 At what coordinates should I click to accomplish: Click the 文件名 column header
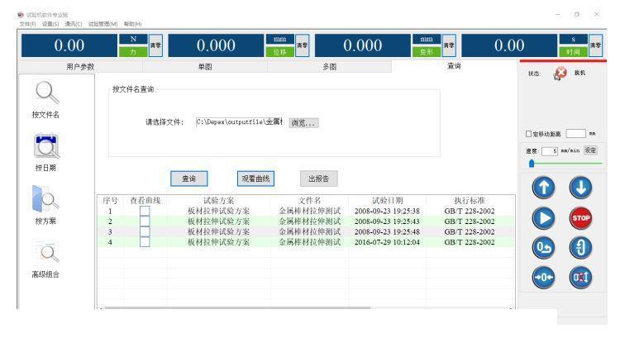(309, 201)
